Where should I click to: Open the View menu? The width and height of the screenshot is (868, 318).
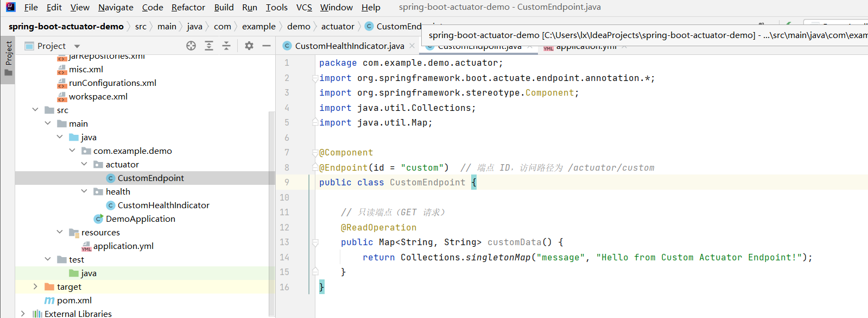pos(80,7)
